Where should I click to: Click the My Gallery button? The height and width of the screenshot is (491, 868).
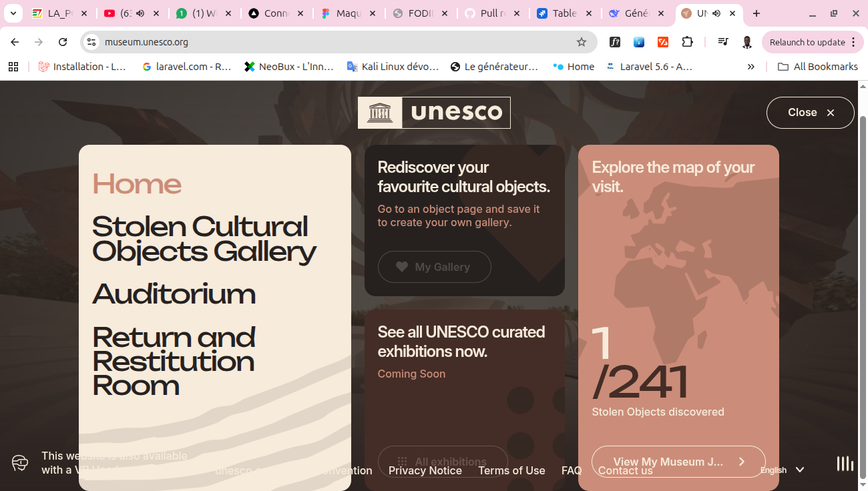435,267
